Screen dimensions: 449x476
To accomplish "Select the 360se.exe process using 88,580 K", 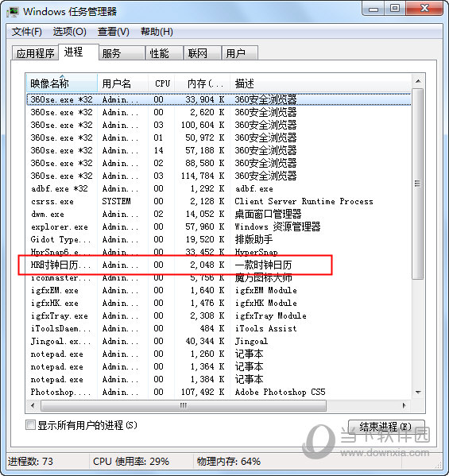I will (x=219, y=164).
